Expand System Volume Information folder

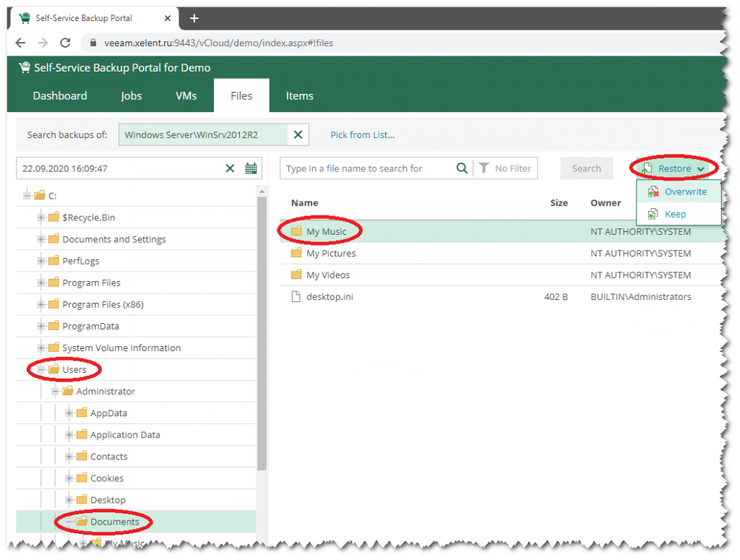click(x=41, y=348)
